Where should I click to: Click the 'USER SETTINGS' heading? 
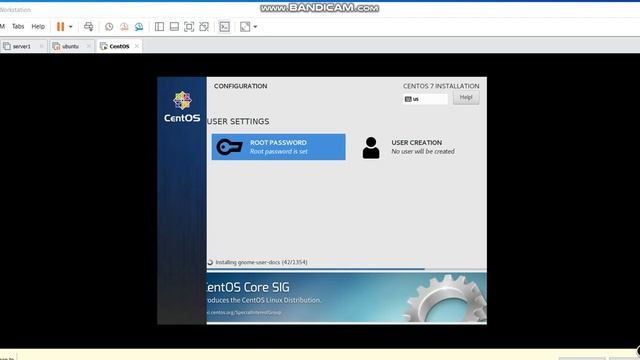238,122
